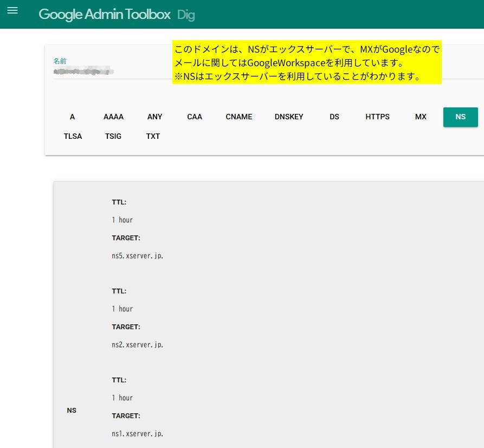Select the CNAME record type
Screen dimensions: 484x448
click(238, 117)
